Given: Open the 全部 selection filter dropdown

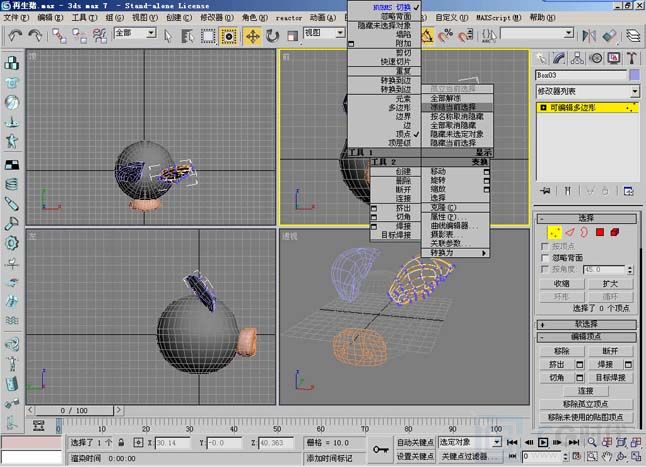Looking at the screenshot, I should coord(135,33).
